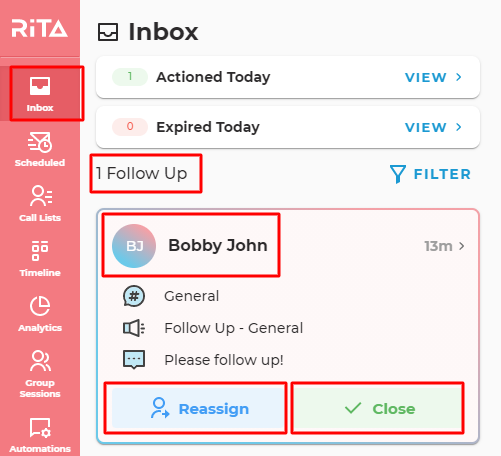The image size is (501, 456).
Task: Click the funnel Filter icon
Action: tap(398, 174)
